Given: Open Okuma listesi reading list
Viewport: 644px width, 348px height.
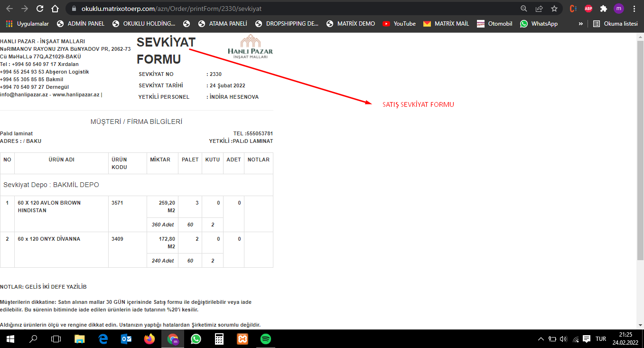Looking at the screenshot, I should click(615, 24).
